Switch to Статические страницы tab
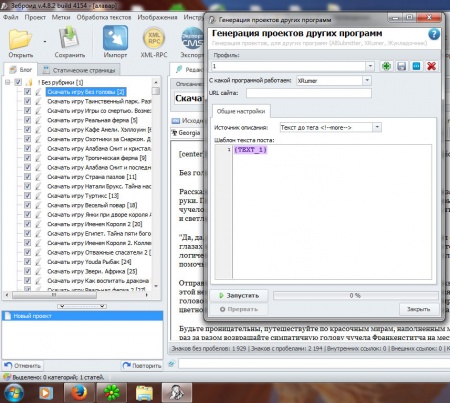 point(79,70)
